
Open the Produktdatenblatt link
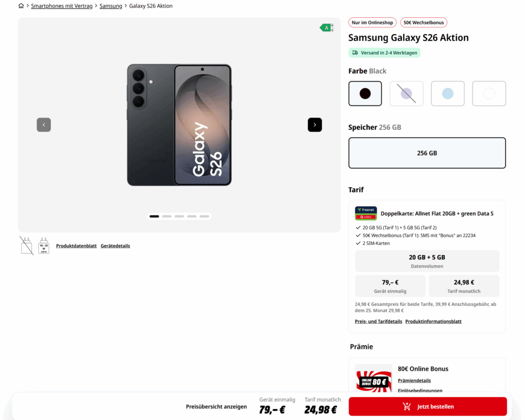(76, 246)
